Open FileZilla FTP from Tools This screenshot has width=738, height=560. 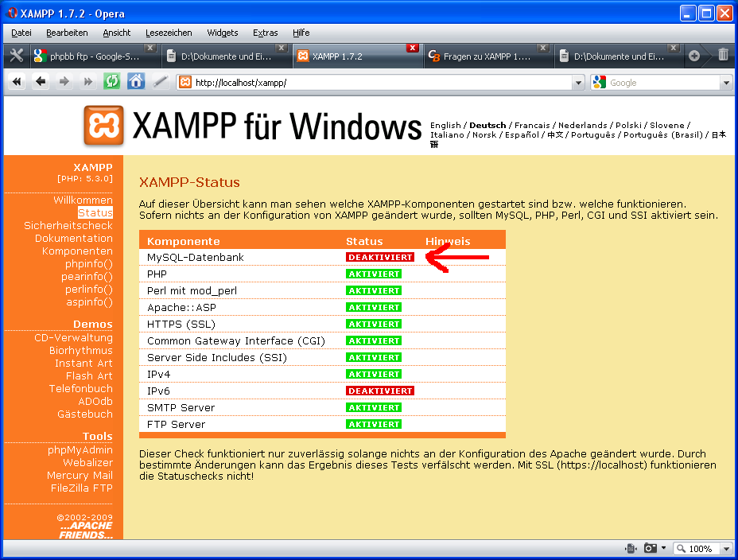point(82,488)
